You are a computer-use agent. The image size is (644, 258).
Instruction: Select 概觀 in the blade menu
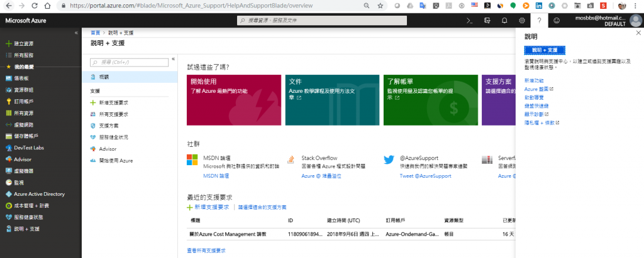pyautogui.click(x=130, y=77)
